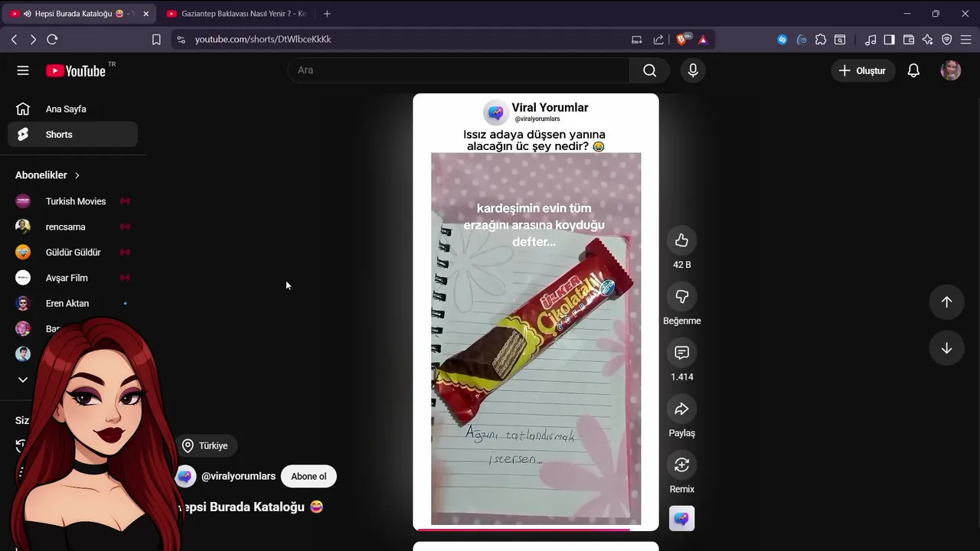Image resolution: width=980 pixels, height=551 pixels.
Task: Bookmark this page with the bookmark icon
Action: 156,39
